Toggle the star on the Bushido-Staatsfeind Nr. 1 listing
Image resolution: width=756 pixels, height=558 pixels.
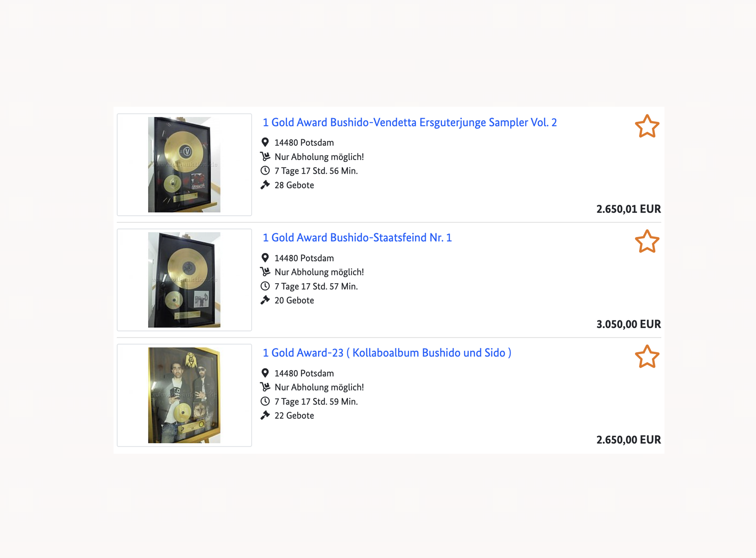pos(647,242)
